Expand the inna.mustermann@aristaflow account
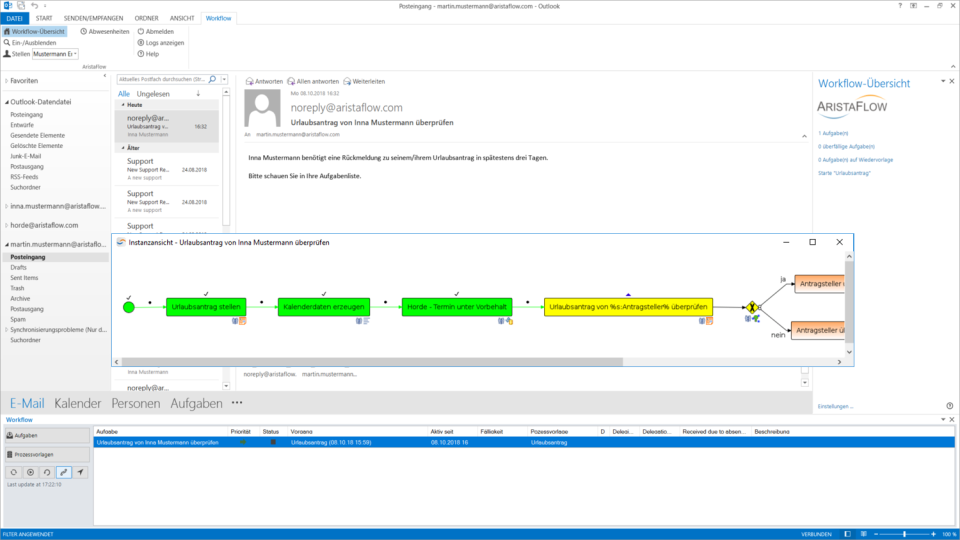Image resolution: width=960 pixels, height=540 pixels. tap(7, 206)
